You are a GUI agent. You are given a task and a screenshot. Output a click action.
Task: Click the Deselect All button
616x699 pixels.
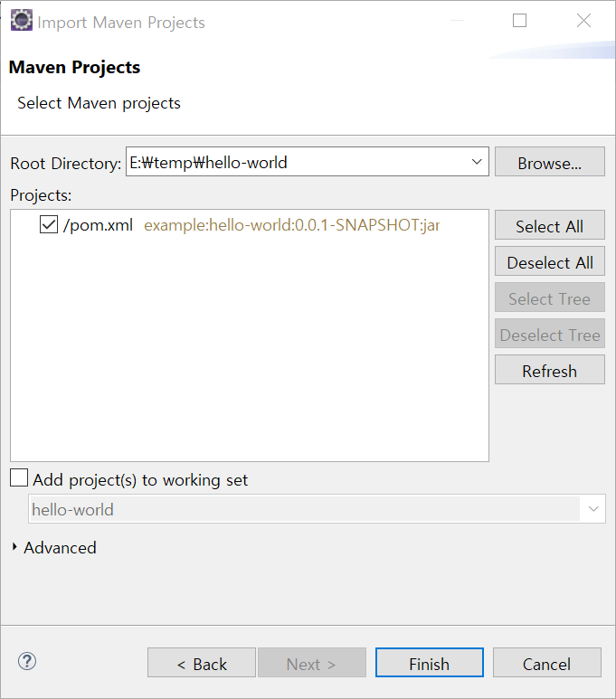(550, 260)
